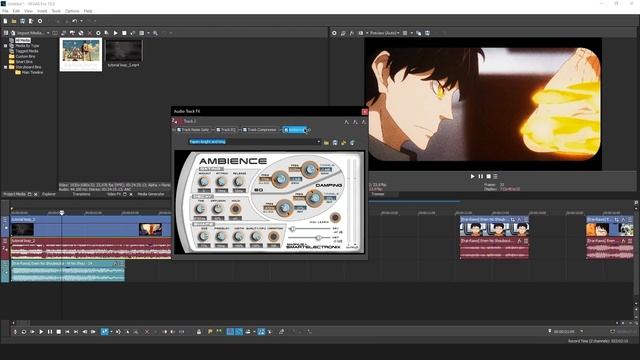Viewport: 640px width, 360px height.
Task: Switch to the Media Generator tab
Action: [x=151, y=194]
